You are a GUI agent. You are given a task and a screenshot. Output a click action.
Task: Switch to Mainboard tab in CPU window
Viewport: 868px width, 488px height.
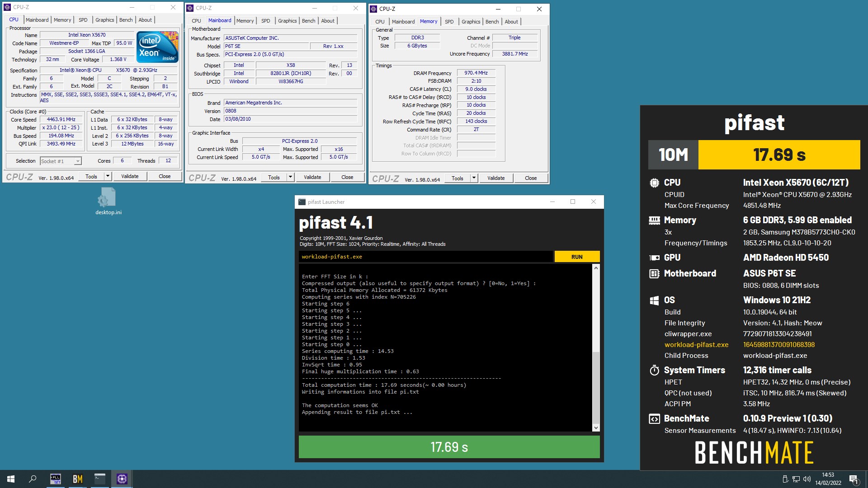(x=37, y=20)
